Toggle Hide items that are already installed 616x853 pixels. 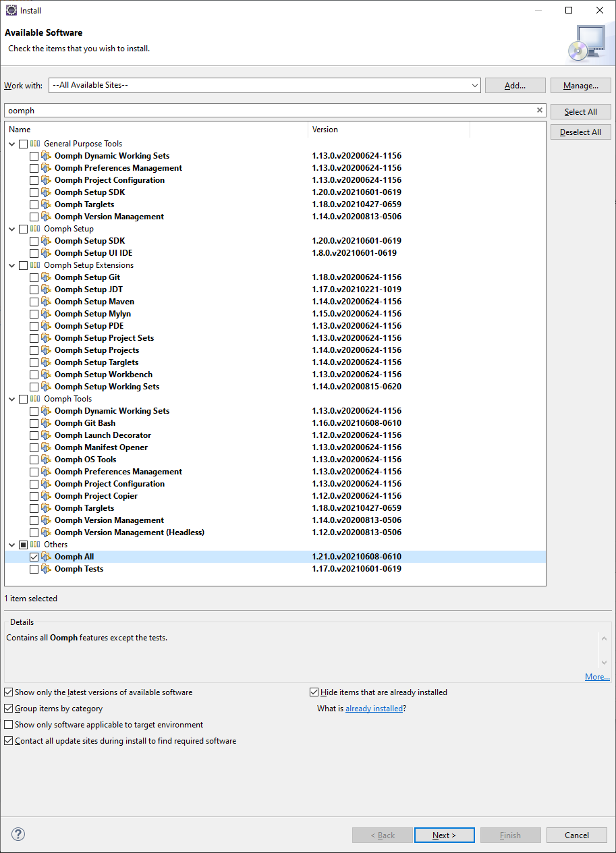pos(314,692)
